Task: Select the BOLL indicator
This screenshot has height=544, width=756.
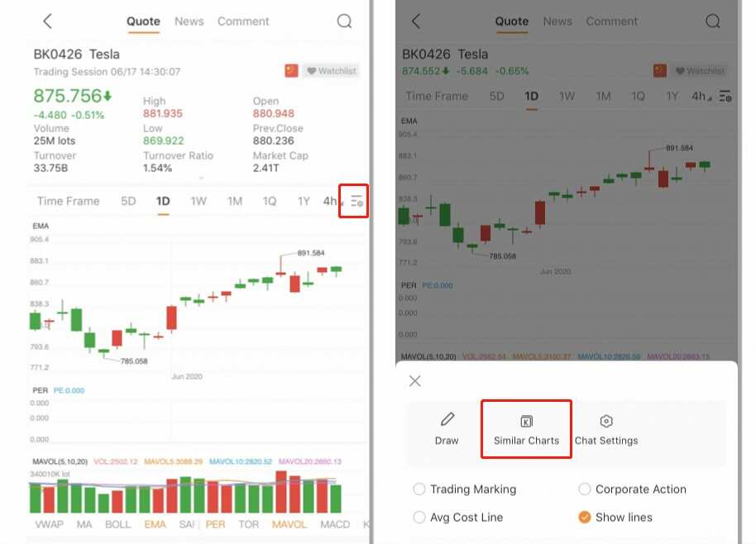Action: click(117, 524)
